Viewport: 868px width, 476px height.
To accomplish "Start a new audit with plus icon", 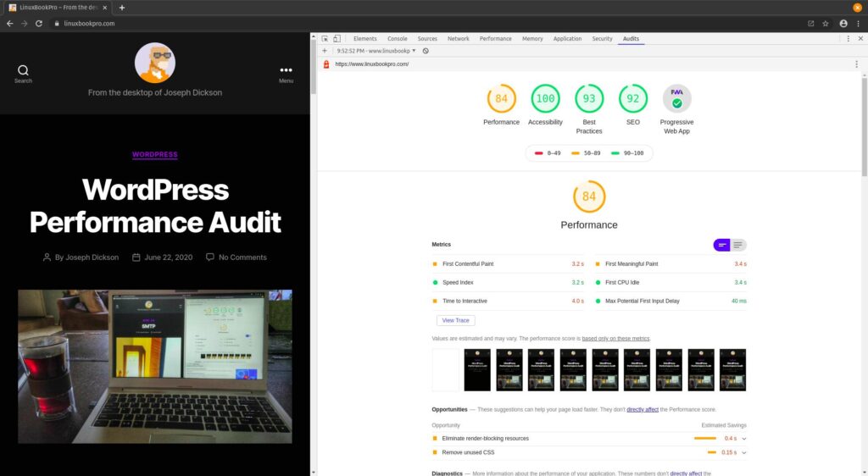I will click(325, 51).
